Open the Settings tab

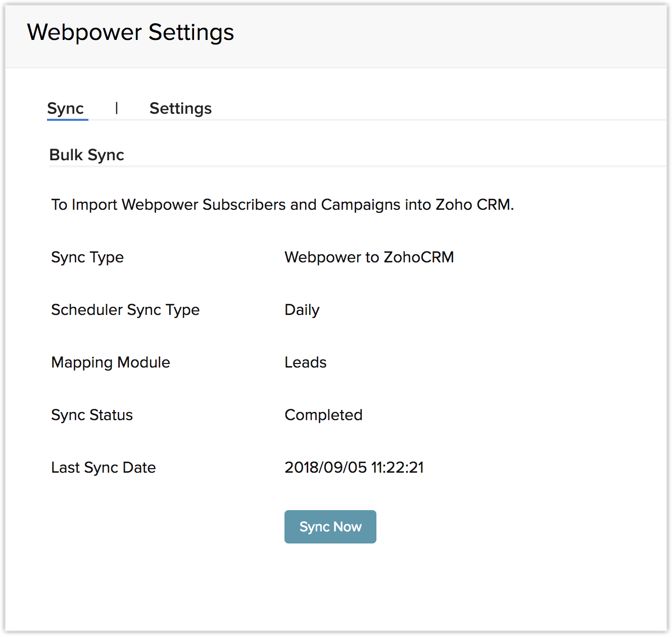180,109
